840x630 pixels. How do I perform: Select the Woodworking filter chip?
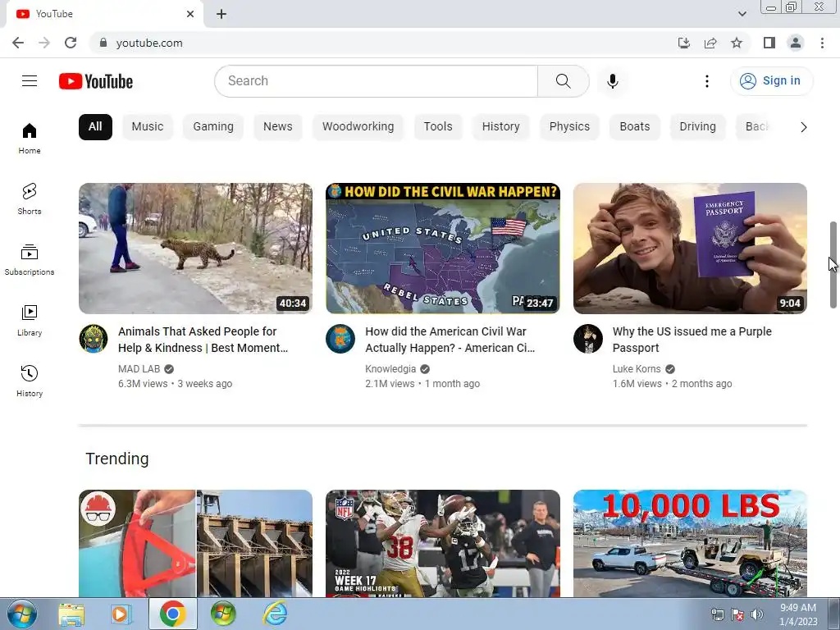tap(358, 126)
